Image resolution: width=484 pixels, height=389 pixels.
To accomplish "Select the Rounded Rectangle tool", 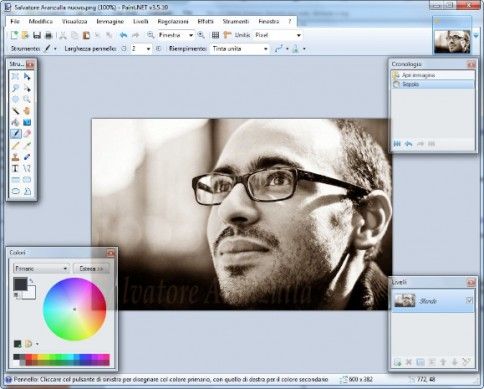I will coord(27,180).
